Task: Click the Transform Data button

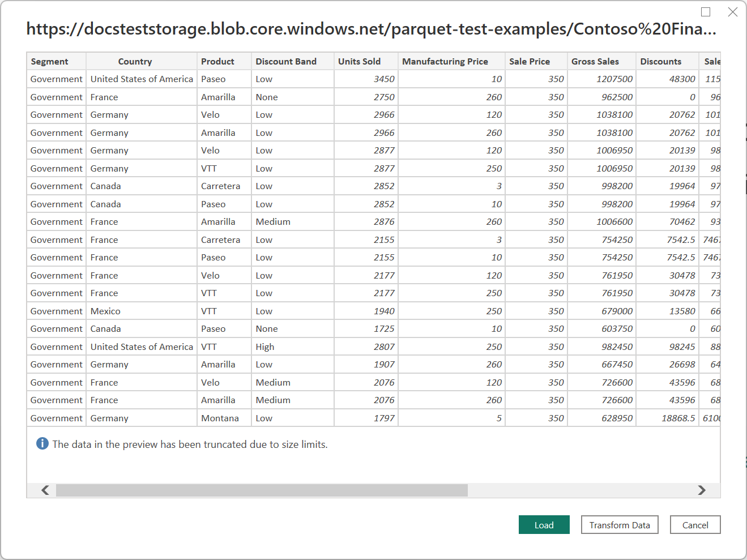Action: pyautogui.click(x=619, y=525)
